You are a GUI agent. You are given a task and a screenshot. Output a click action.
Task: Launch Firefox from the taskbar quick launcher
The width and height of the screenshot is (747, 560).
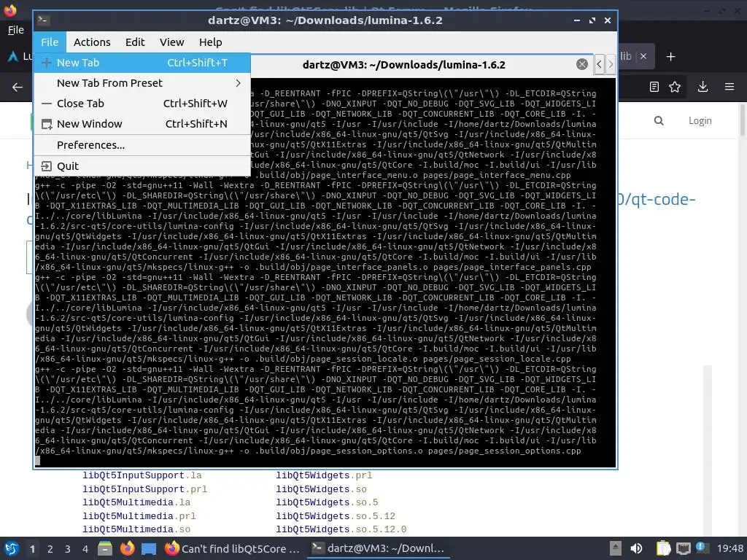pos(127,548)
